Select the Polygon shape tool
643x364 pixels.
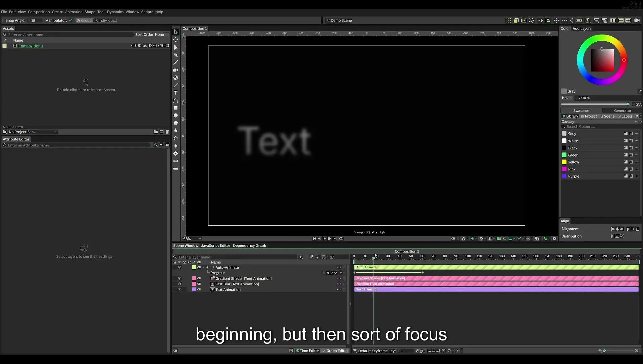click(x=176, y=123)
